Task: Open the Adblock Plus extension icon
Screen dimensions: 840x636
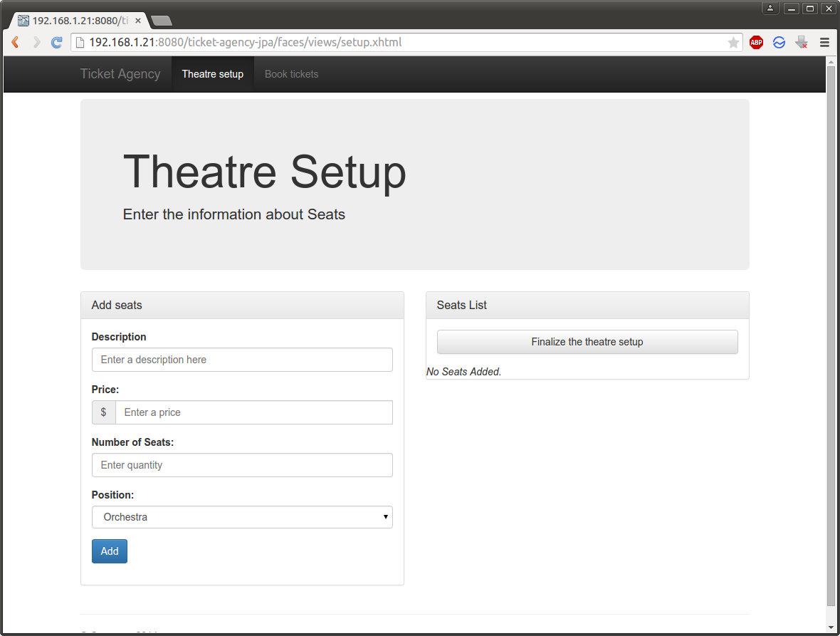Action: coord(757,42)
